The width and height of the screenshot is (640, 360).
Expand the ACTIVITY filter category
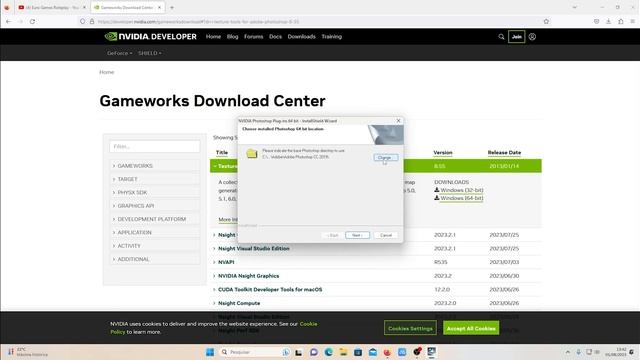(155, 246)
